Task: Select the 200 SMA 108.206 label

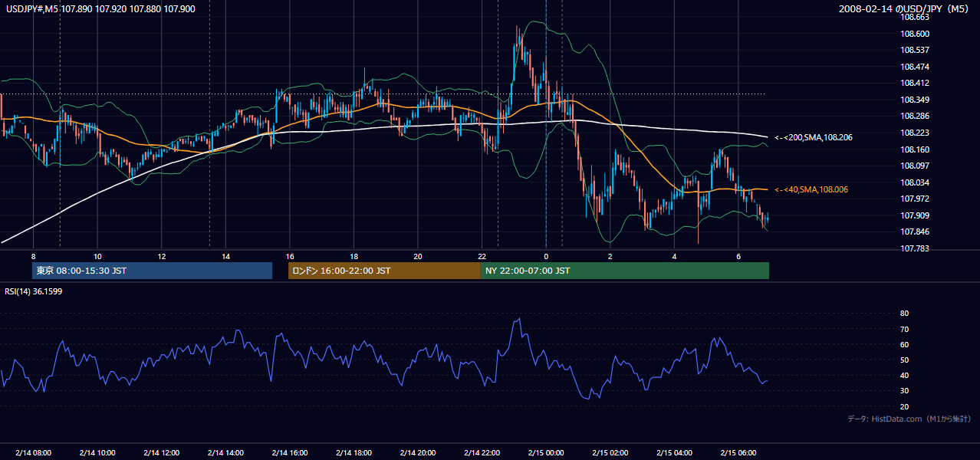Action: click(813, 137)
